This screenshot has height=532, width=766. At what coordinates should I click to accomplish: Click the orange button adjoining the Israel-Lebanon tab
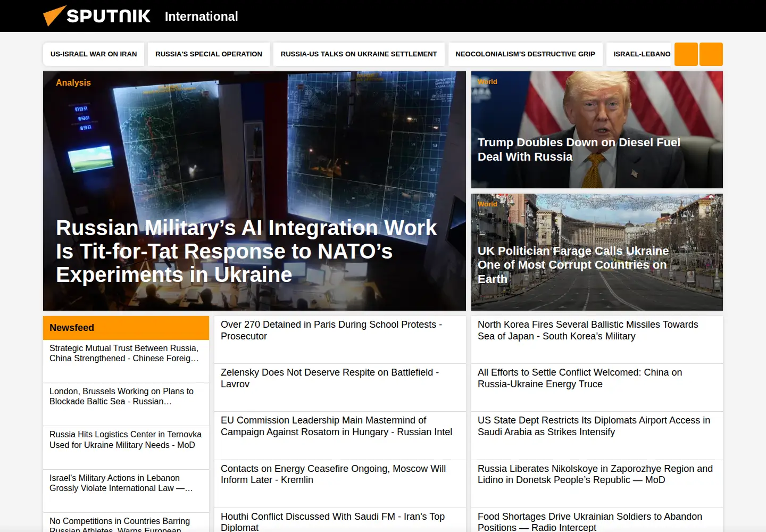[686, 54]
